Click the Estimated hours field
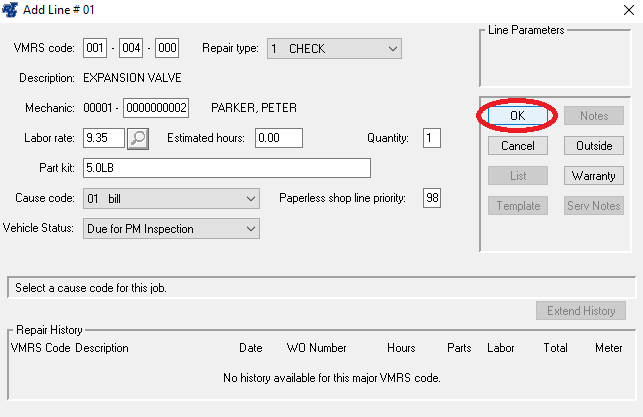Image resolution: width=643 pixels, height=417 pixels. (282, 138)
